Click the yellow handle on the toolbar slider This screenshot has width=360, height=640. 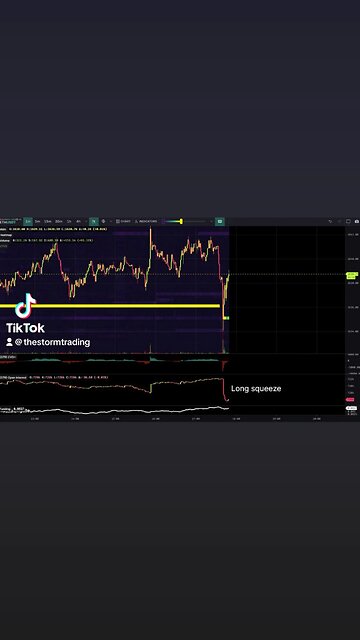[181, 221]
